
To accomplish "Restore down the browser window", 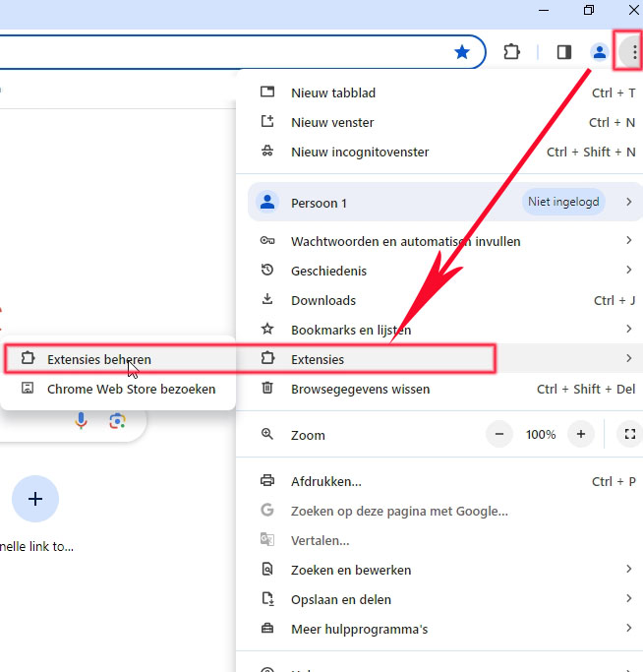I will [588, 10].
